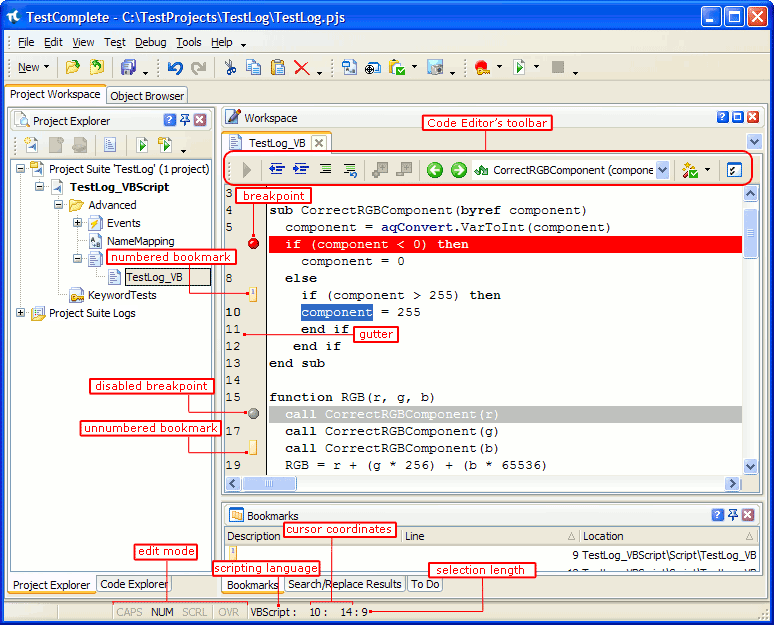The image size is (774, 625).
Task: Click the Redo arrow icon
Action: 198,67
